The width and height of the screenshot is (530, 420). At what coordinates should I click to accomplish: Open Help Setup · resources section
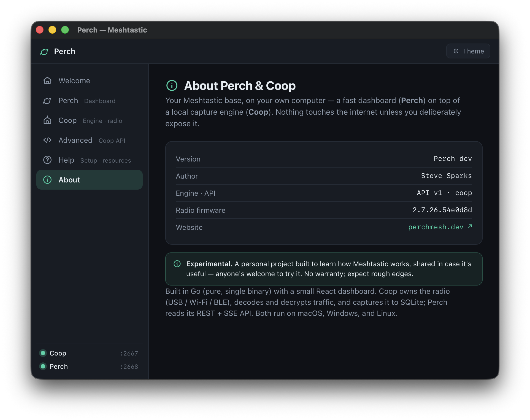90,160
